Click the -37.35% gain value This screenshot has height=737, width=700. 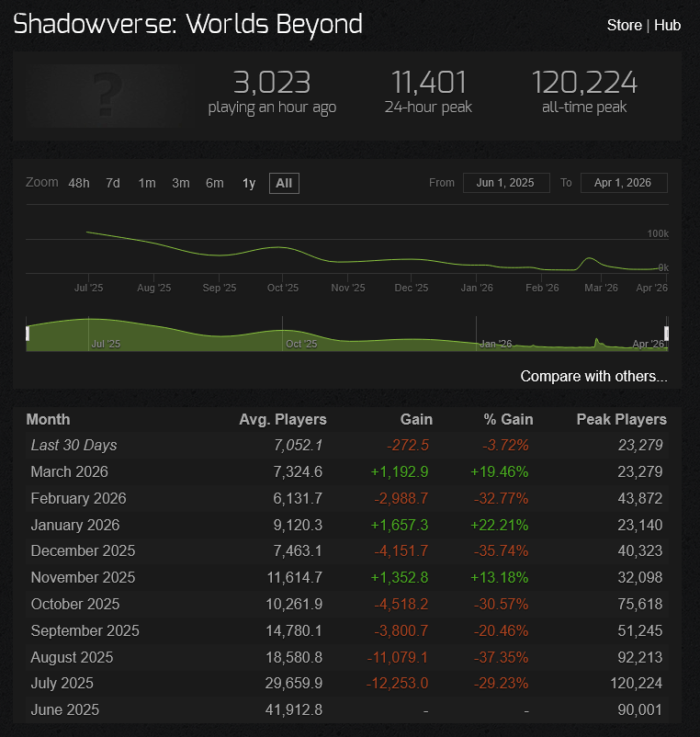click(x=502, y=657)
